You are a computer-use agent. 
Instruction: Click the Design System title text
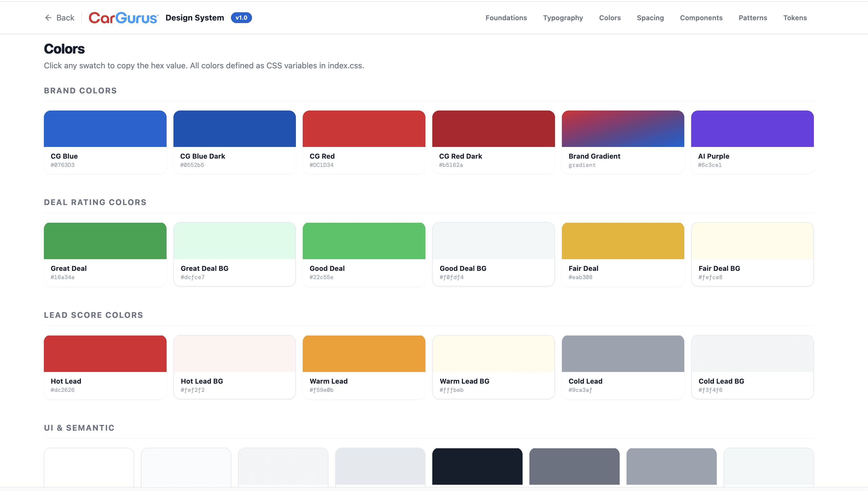[x=195, y=18]
